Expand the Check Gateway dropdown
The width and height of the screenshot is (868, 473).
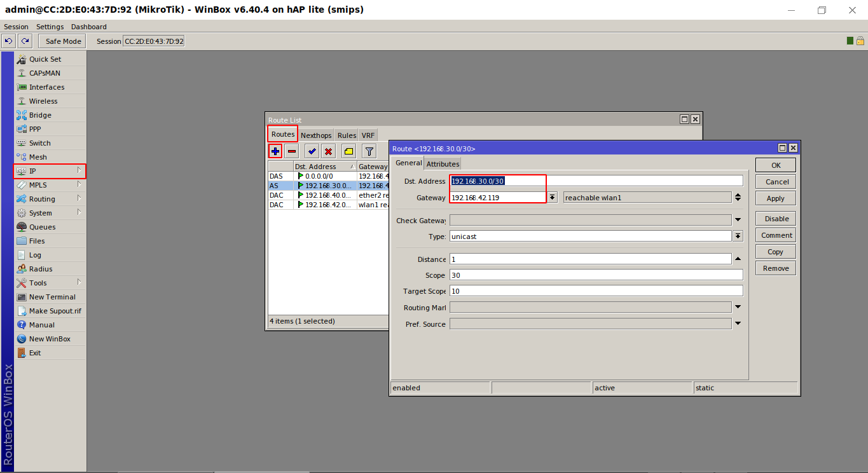(737, 219)
